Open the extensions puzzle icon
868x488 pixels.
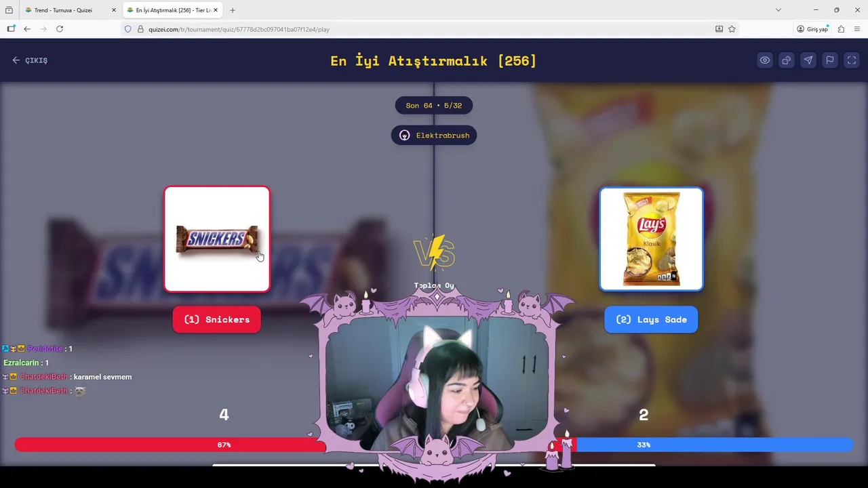click(x=841, y=29)
